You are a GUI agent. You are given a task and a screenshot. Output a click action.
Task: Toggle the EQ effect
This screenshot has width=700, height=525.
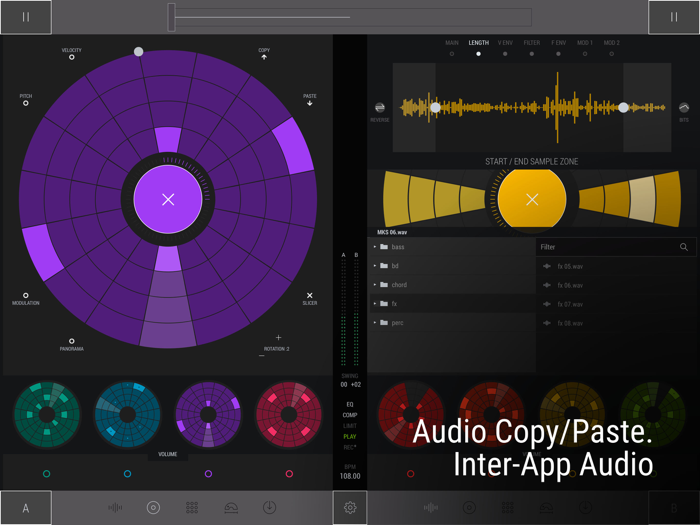point(350,404)
